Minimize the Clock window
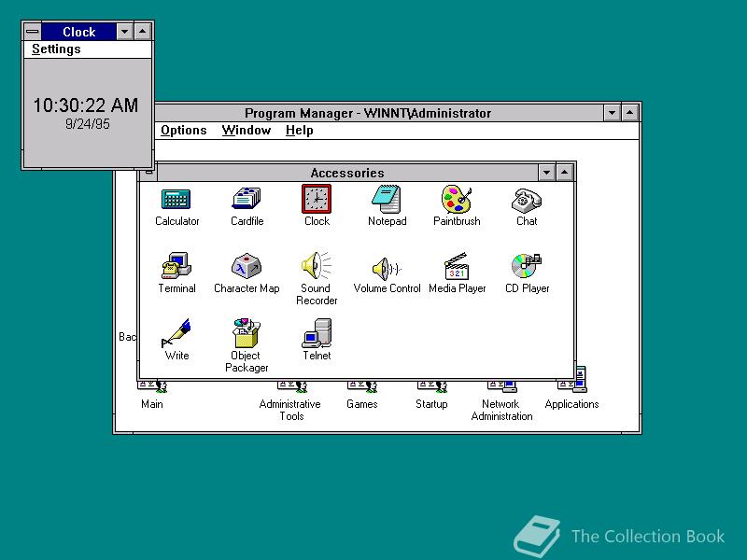This screenshot has width=747, height=560. 124,32
